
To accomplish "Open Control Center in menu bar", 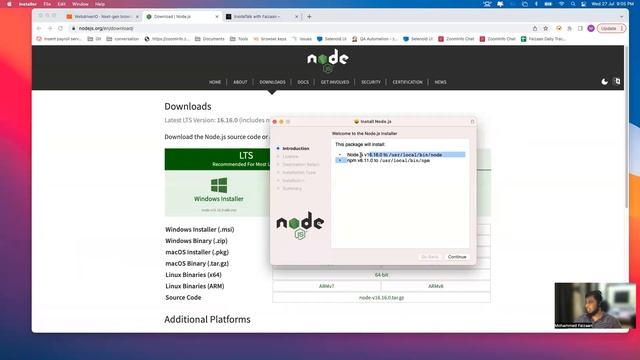I will (584, 4).
